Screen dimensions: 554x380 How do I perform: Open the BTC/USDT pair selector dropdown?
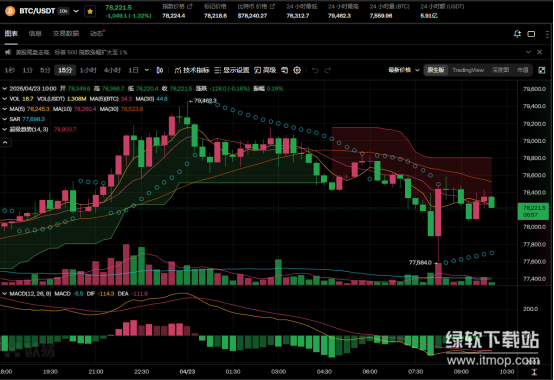pyautogui.click(x=76, y=11)
